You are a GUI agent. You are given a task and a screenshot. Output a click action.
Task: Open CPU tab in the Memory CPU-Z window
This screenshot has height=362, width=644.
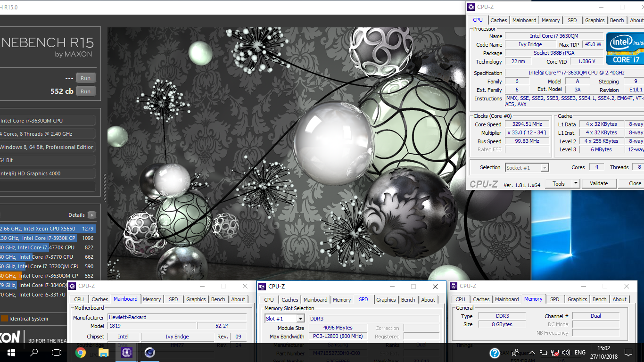(460, 299)
